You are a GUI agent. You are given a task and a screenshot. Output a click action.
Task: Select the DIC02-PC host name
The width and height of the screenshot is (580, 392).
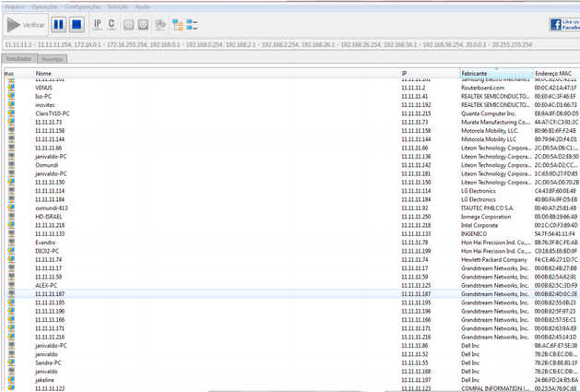(47, 251)
